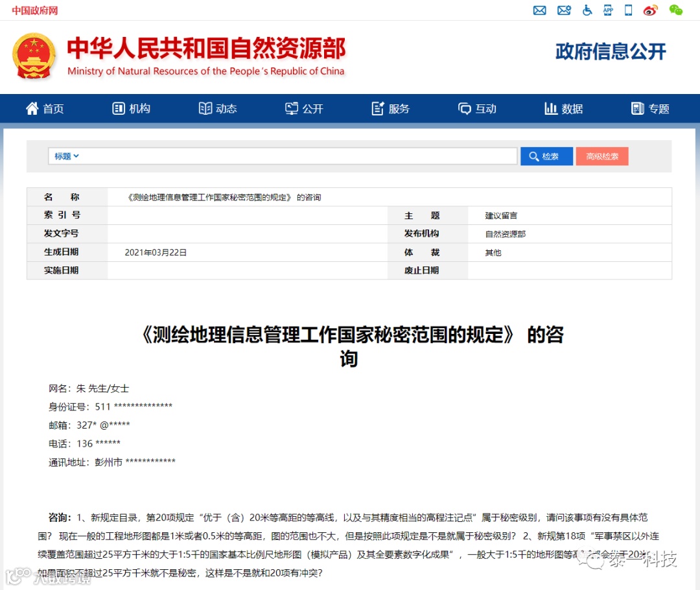700x590 pixels.
Task: Open the accessibility wheelchair icon
Action: pos(587,10)
